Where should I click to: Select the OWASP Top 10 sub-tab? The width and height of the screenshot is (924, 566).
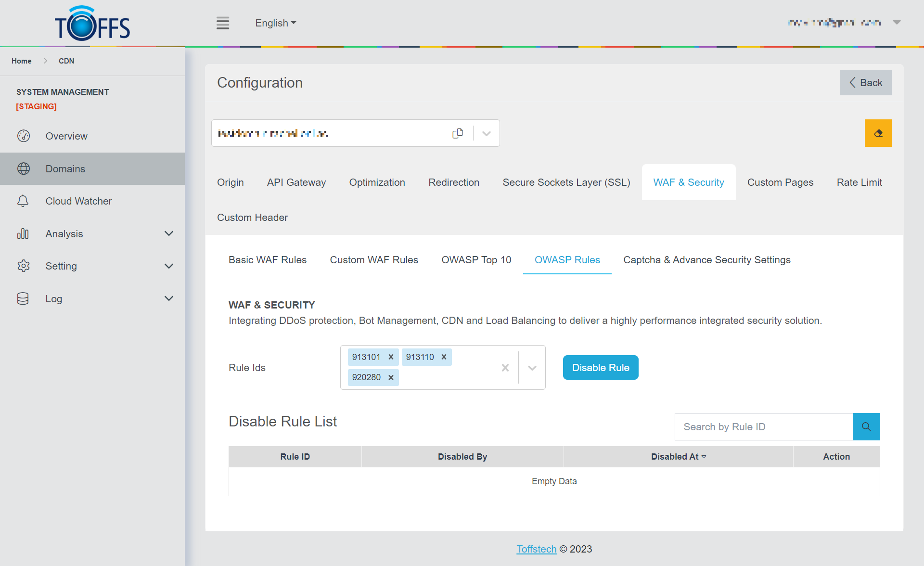click(x=476, y=260)
